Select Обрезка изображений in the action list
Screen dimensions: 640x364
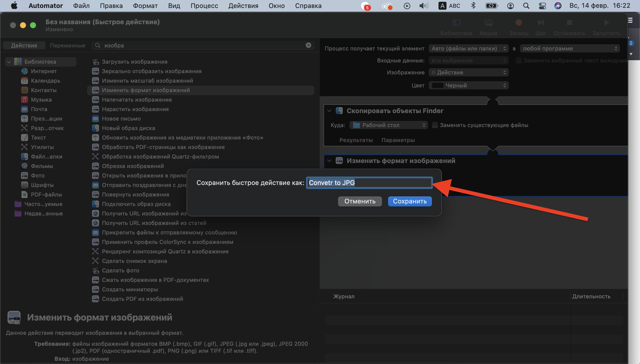[200, 166]
